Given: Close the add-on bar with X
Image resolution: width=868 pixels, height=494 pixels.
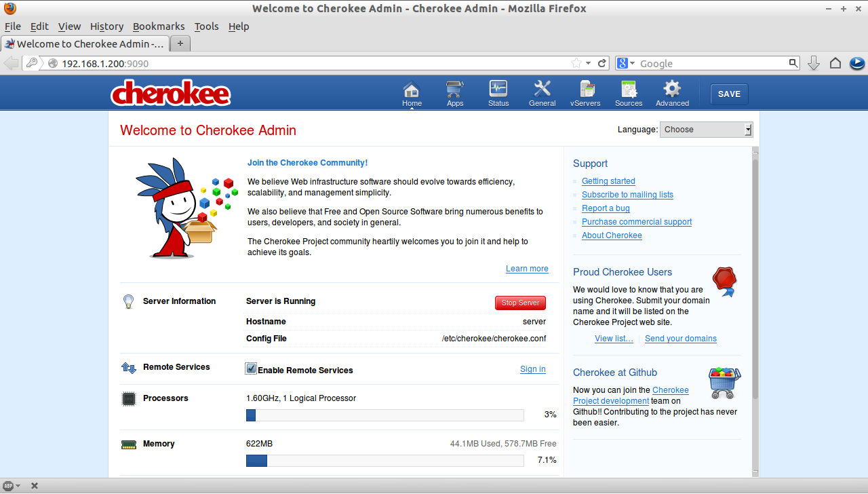Looking at the screenshot, I should pyautogui.click(x=34, y=486).
